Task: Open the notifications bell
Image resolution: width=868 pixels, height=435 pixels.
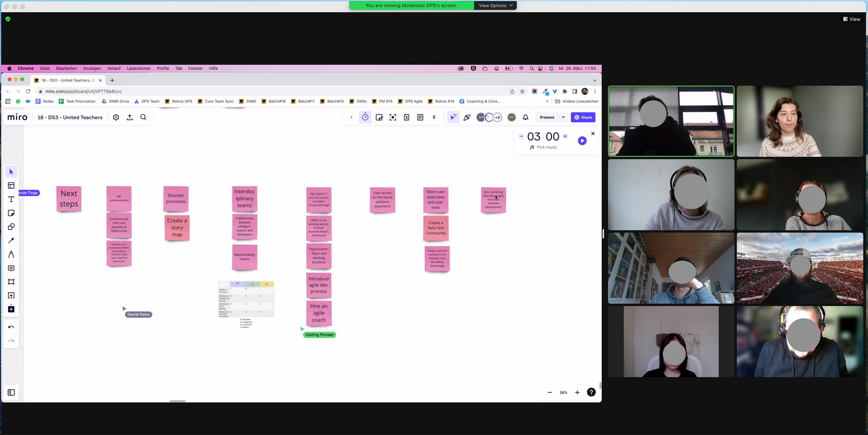Action: (x=526, y=117)
